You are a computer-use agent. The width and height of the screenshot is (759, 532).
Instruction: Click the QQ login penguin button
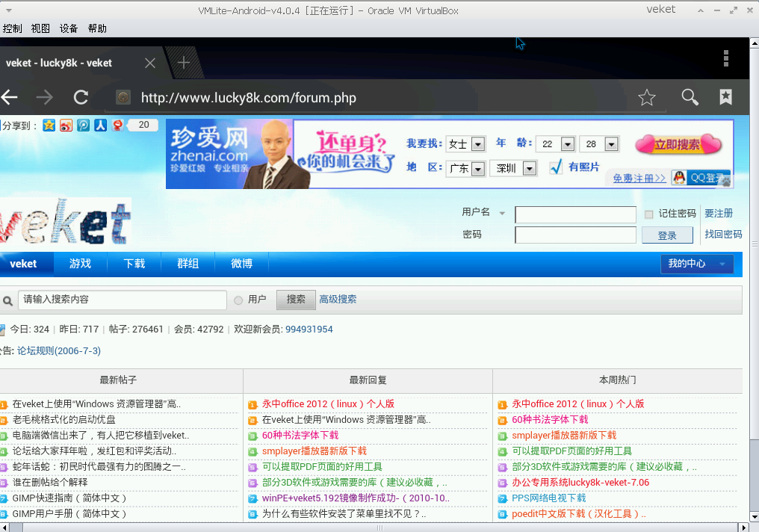(x=701, y=178)
